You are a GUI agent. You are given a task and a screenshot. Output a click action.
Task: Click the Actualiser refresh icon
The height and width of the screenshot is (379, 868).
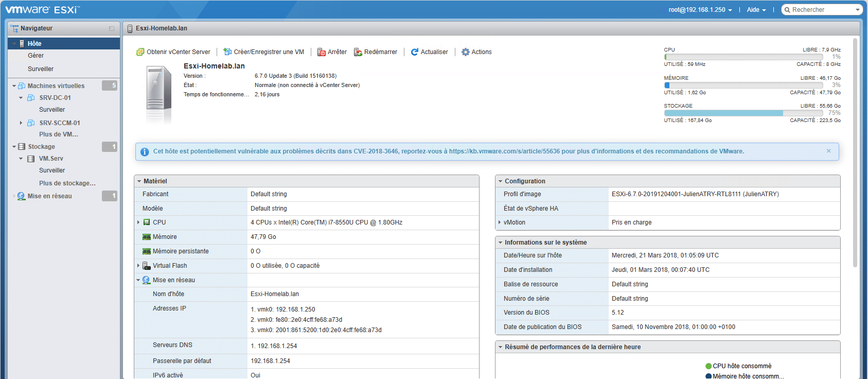[x=415, y=52]
